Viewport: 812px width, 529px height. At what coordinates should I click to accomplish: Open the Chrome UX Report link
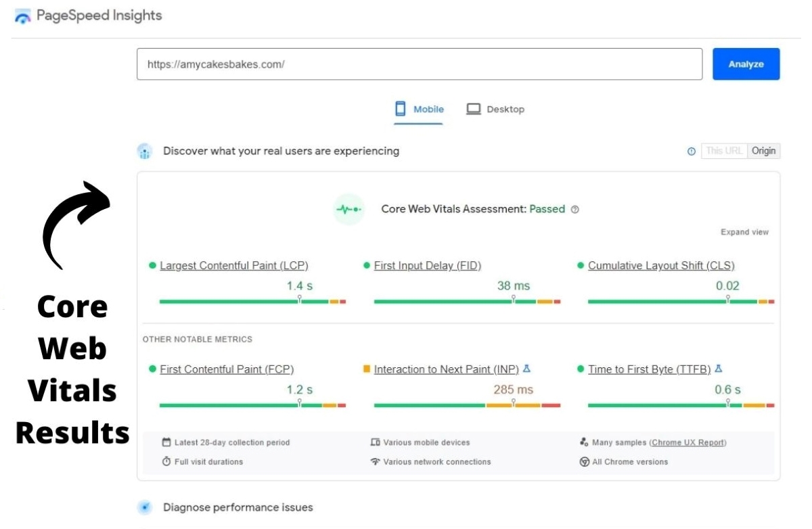[688, 442]
